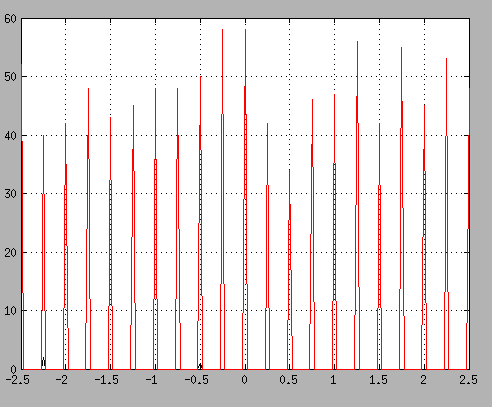Click the y-axis label 30
The image size is (492, 407).
point(10,194)
